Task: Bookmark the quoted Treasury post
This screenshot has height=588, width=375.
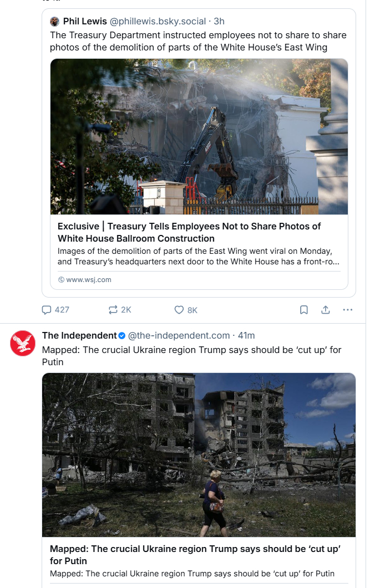Action: click(x=303, y=310)
